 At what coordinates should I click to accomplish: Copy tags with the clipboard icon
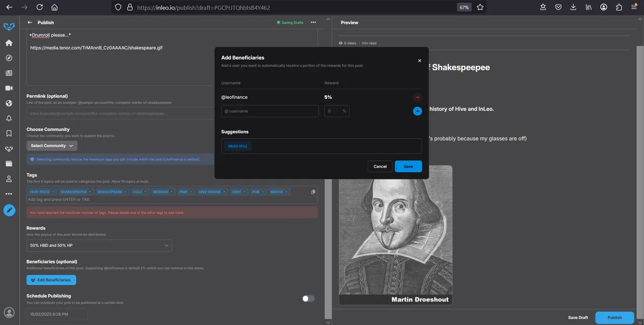(313, 192)
